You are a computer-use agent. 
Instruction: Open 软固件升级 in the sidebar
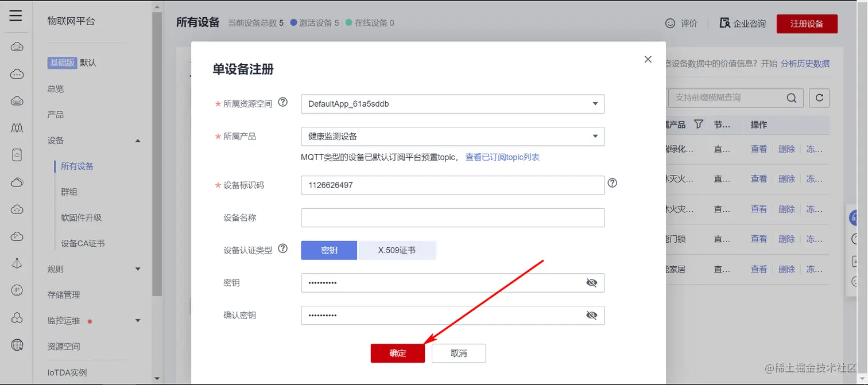pos(82,217)
